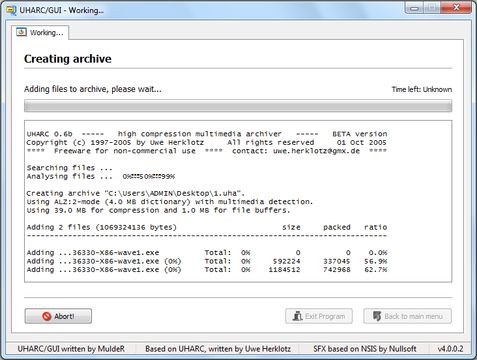Select the Working... tab
Screen dimensions: 477x360
tap(40, 33)
